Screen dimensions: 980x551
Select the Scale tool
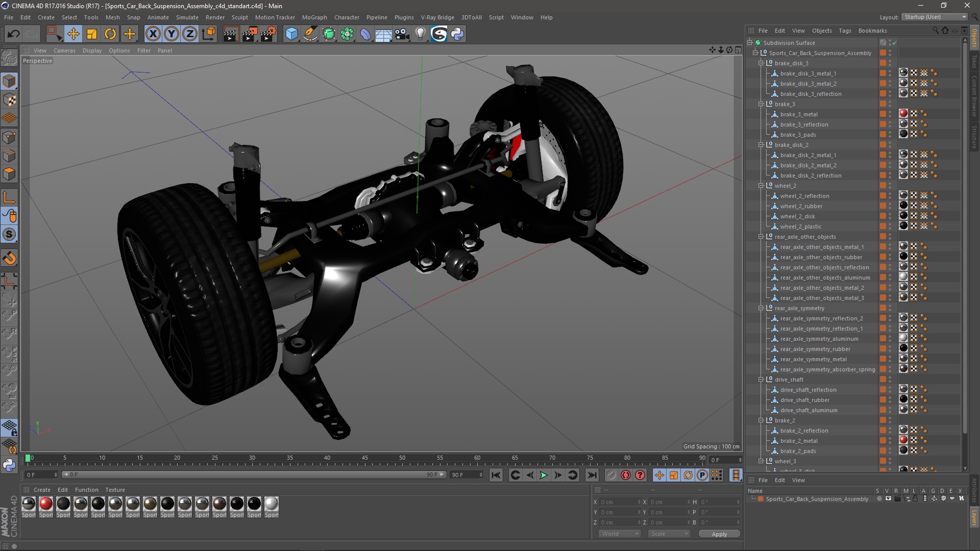click(92, 34)
